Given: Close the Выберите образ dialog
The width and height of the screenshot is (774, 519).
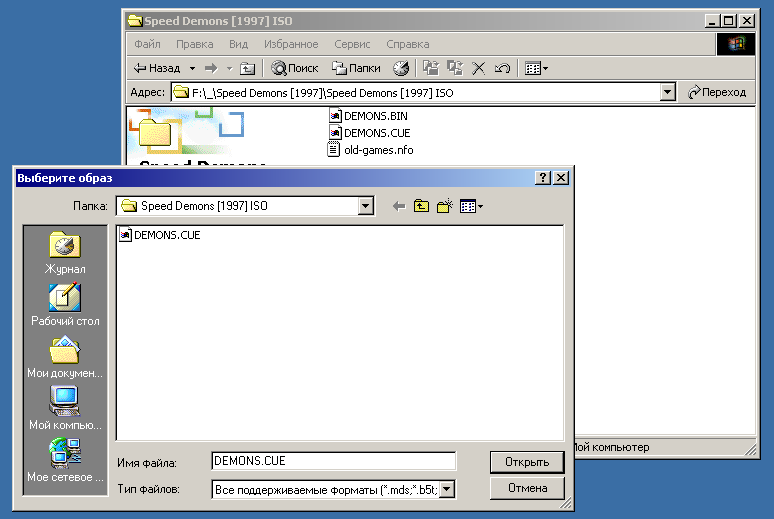Looking at the screenshot, I should tap(561, 178).
